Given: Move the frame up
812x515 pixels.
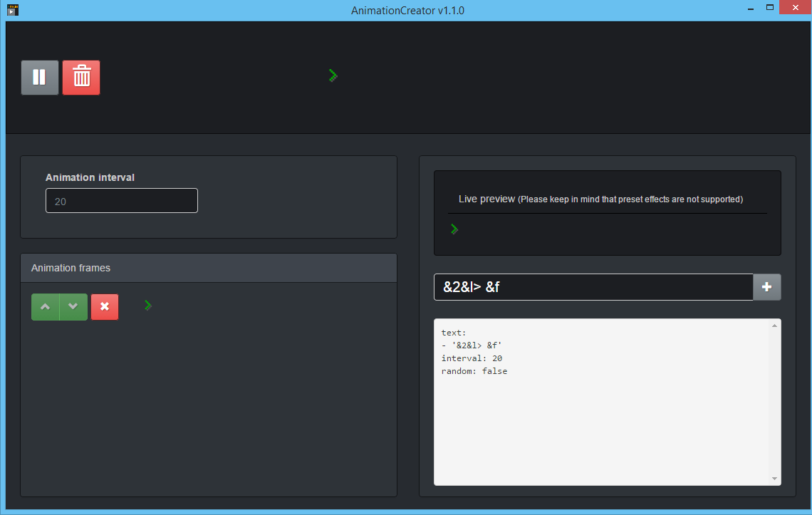Looking at the screenshot, I should (x=46, y=307).
